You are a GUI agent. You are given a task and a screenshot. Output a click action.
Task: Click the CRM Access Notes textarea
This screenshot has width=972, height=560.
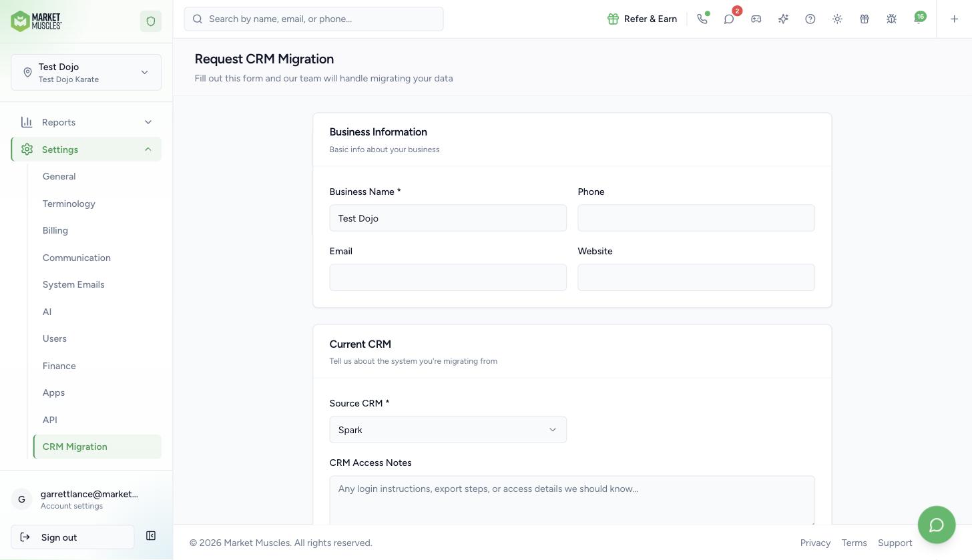tap(572, 500)
